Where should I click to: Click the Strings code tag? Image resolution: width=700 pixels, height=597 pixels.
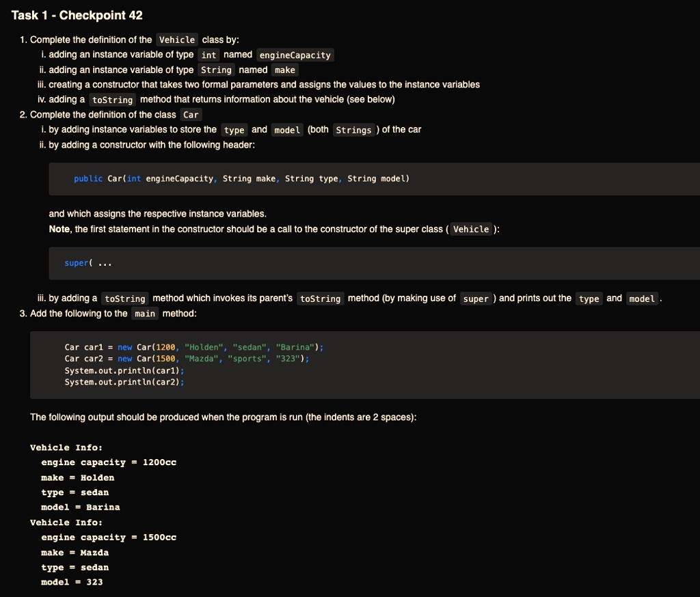[x=353, y=130]
